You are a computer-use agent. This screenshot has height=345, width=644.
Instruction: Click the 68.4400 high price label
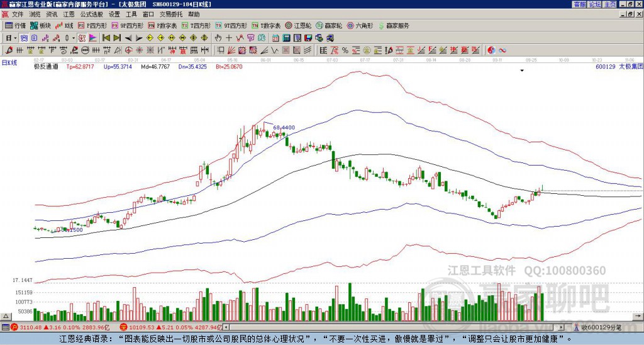coord(284,128)
